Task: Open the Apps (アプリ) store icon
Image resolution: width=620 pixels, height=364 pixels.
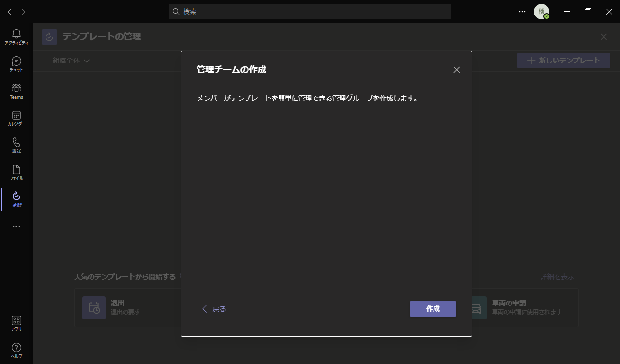Action: (x=16, y=323)
